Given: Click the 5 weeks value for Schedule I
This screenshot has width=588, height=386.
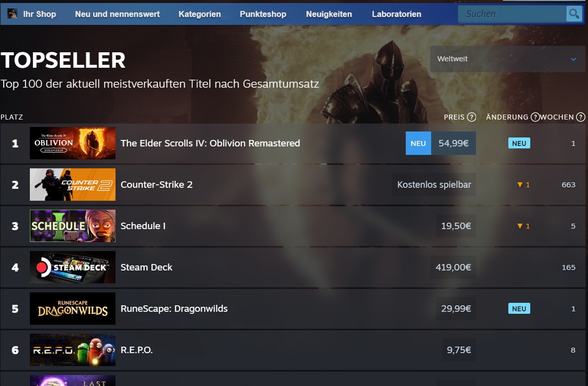Looking at the screenshot, I should [573, 226].
